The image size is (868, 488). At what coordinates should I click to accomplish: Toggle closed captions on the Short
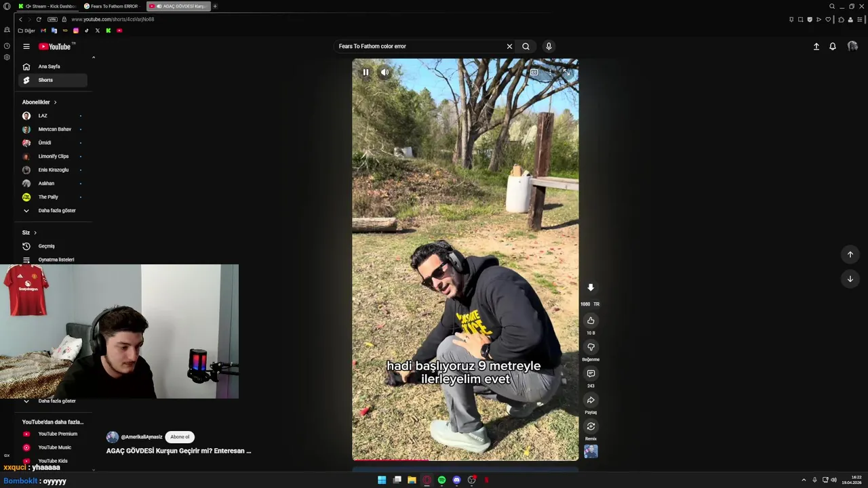[x=534, y=72]
